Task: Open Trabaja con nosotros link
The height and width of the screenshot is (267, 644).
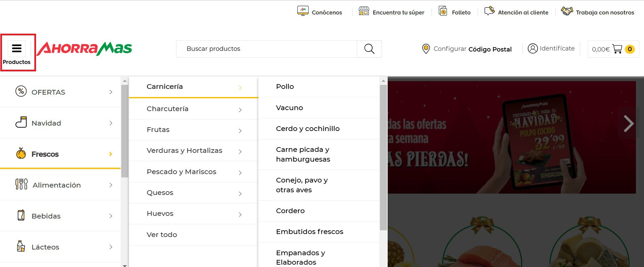Action: 605,12
